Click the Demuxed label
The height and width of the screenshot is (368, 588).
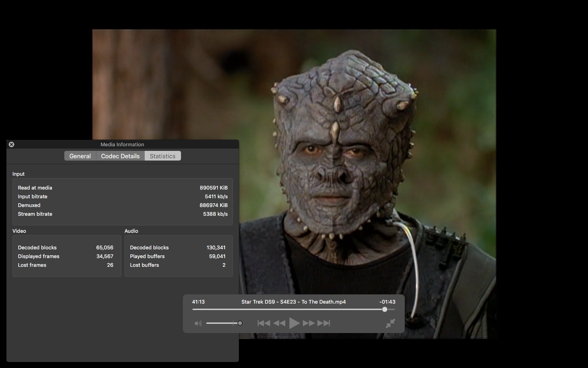coord(29,205)
